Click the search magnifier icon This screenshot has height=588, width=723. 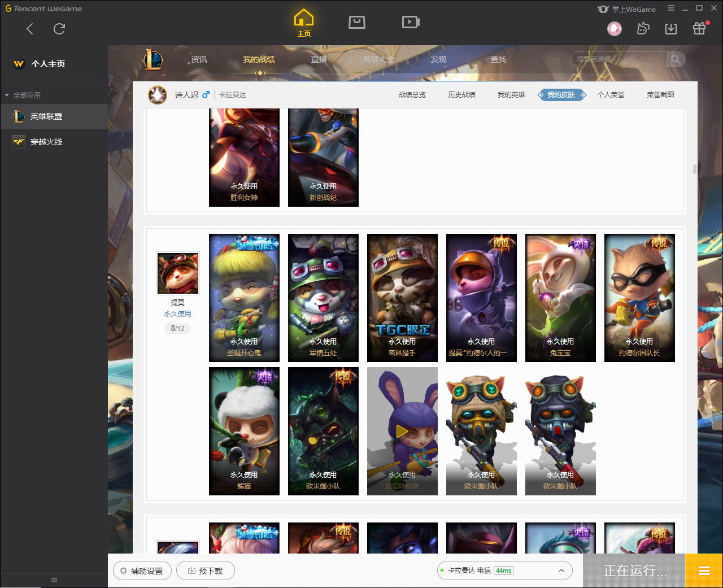(x=676, y=59)
